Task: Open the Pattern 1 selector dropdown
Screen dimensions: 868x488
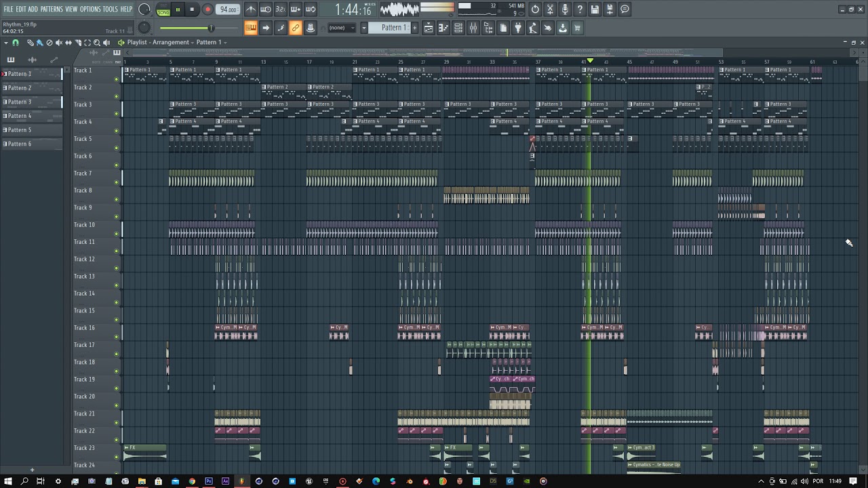Action: pos(393,28)
